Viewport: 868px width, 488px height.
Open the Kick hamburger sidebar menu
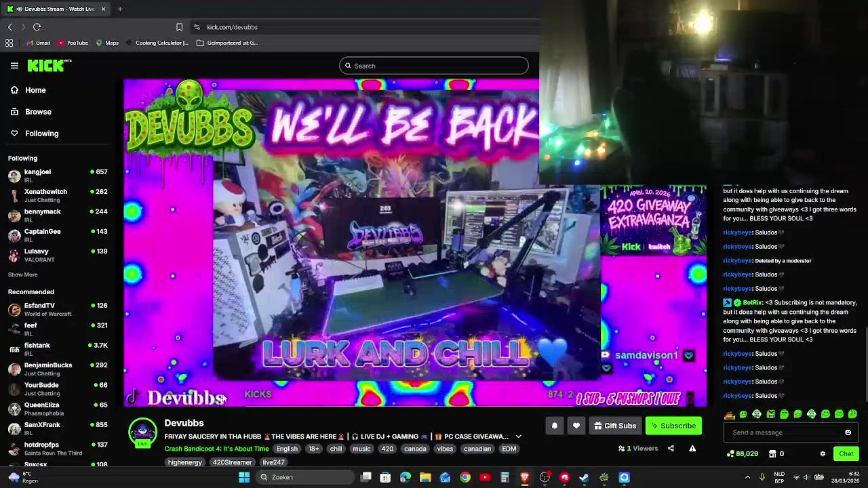pos(14,66)
